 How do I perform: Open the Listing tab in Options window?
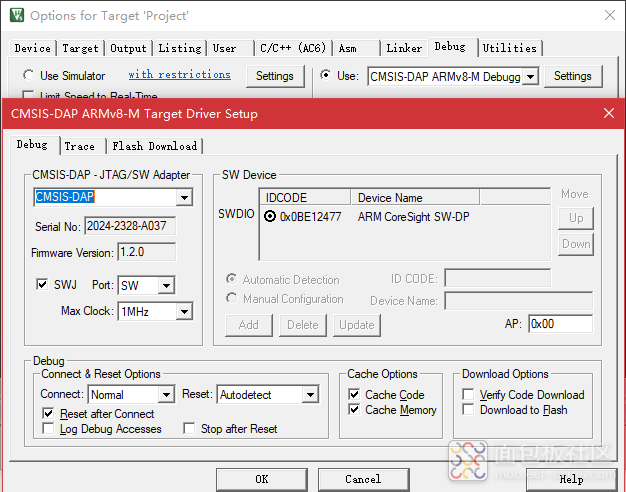click(x=180, y=48)
